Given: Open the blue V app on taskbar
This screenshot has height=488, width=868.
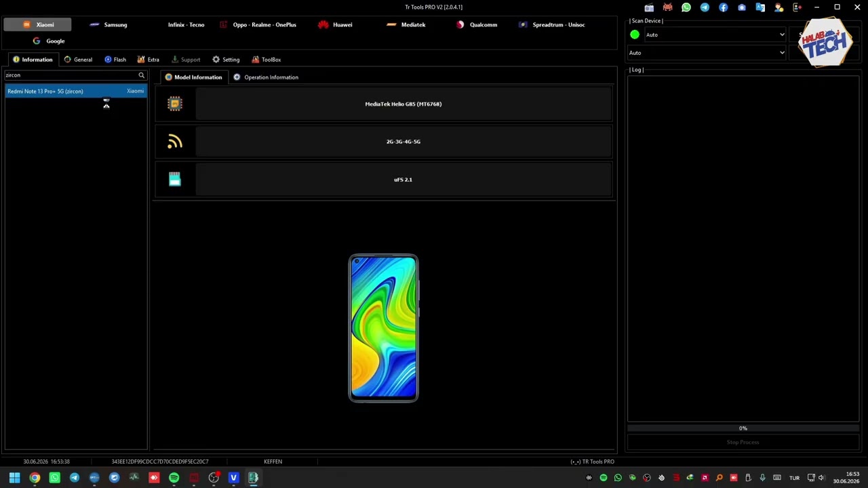Looking at the screenshot, I should [233, 478].
